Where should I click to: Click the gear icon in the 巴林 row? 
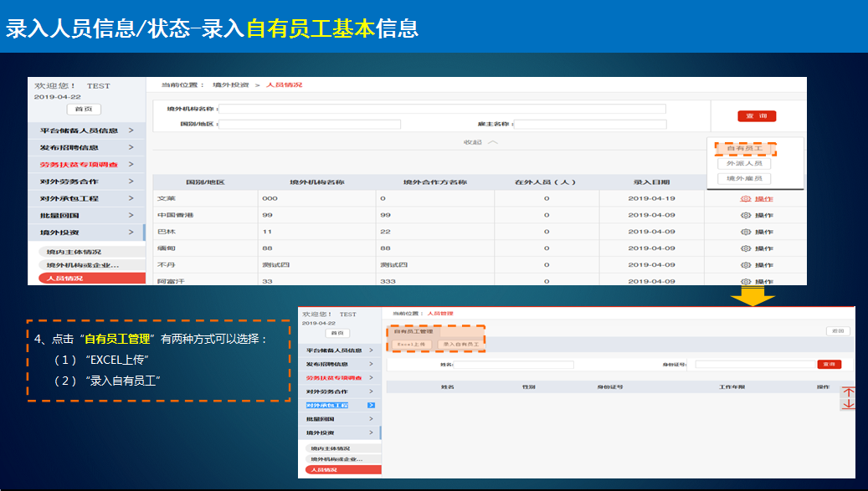point(746,232)
